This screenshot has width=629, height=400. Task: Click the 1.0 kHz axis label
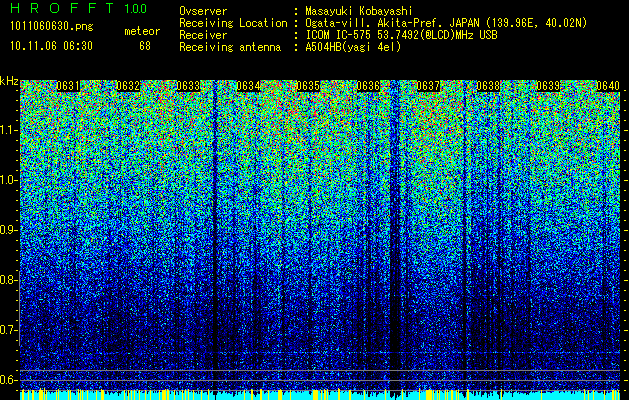9,180
